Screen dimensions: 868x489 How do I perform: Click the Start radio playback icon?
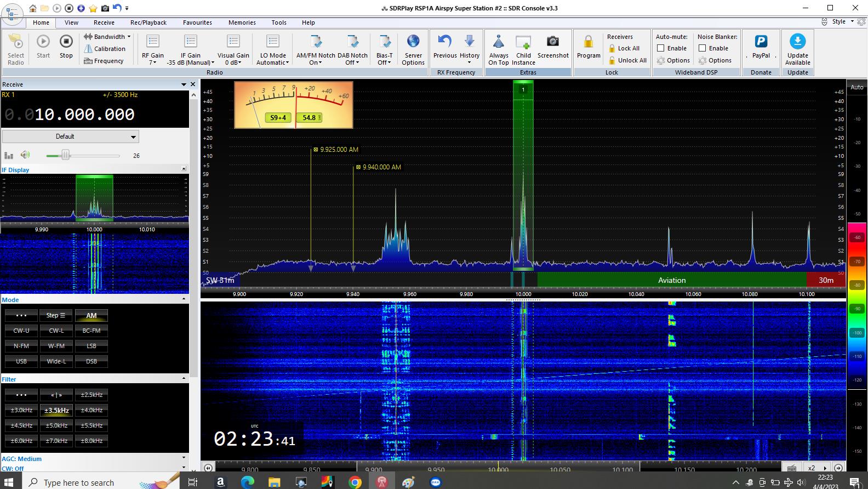(43, 42)
